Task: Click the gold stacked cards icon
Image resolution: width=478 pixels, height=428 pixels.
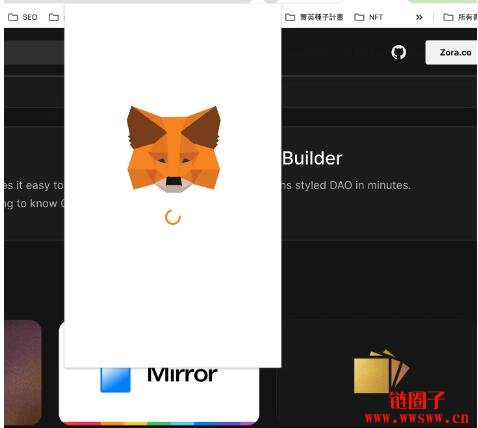Action: (x=381, y=371)
